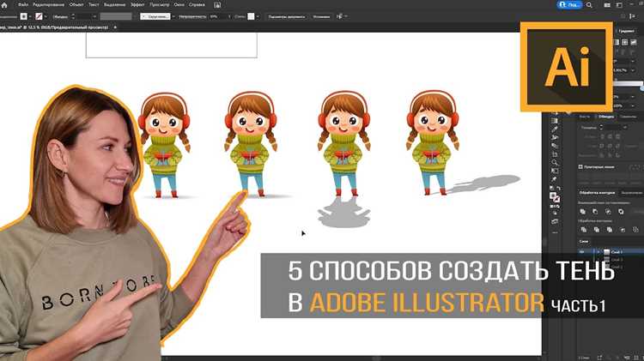Click the Unite shape mode icon

[x=582, y=212]
